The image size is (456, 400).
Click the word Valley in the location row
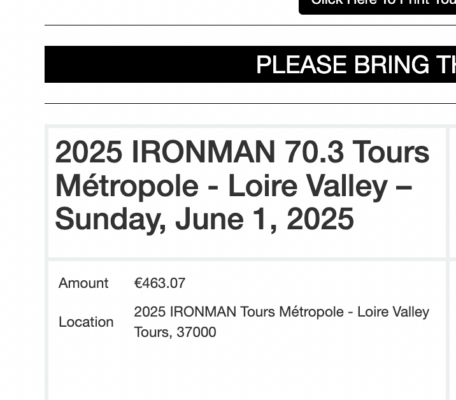click(411, 312)
